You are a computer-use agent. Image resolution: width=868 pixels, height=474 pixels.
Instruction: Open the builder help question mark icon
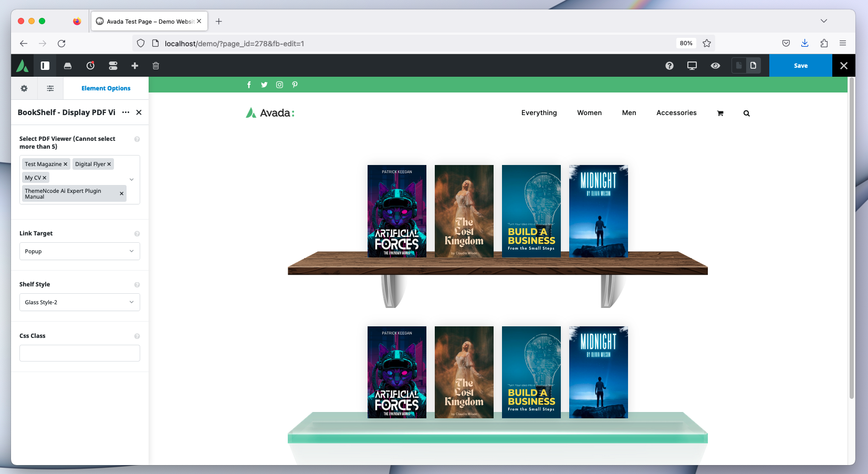(670, 66)
